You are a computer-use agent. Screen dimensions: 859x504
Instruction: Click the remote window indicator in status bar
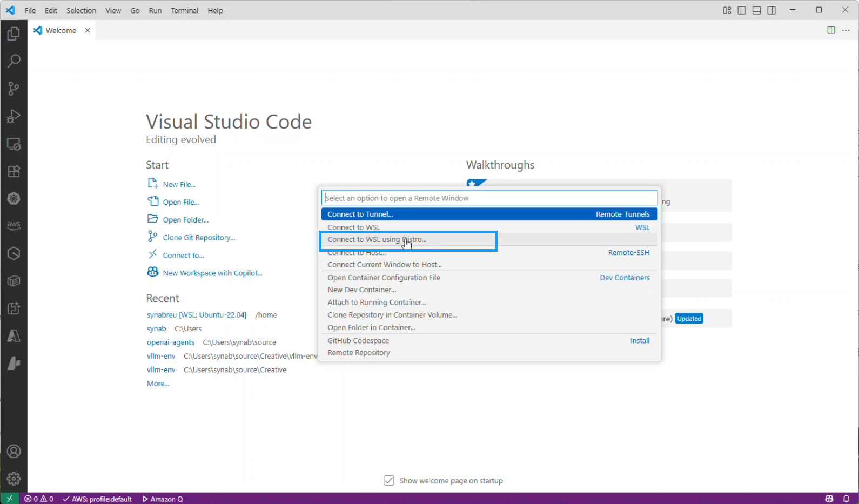10,499
